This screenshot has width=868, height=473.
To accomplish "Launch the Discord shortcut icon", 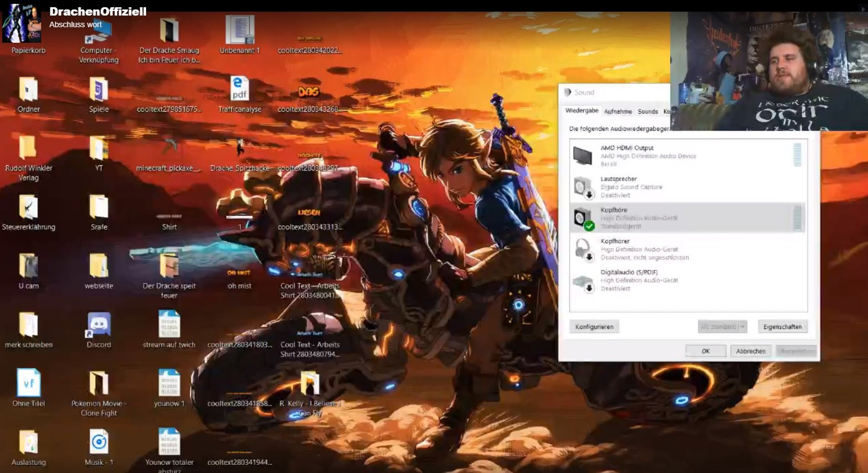I will [x=99, y=330].
